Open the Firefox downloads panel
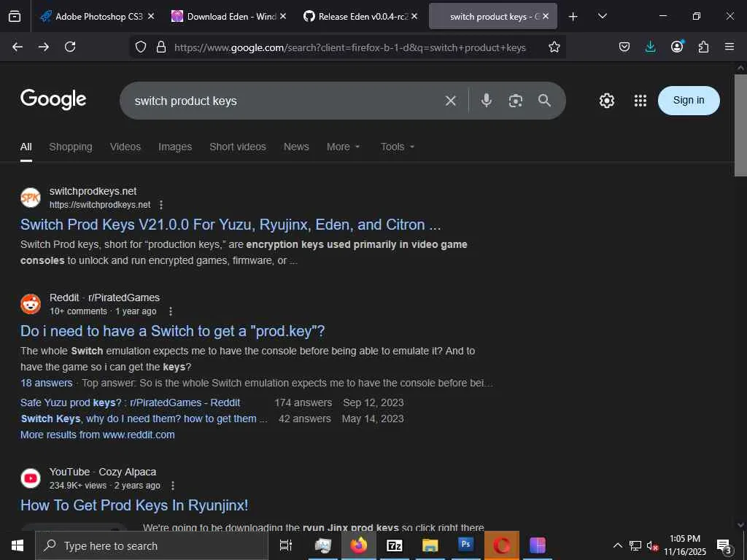 pos(650,47)
